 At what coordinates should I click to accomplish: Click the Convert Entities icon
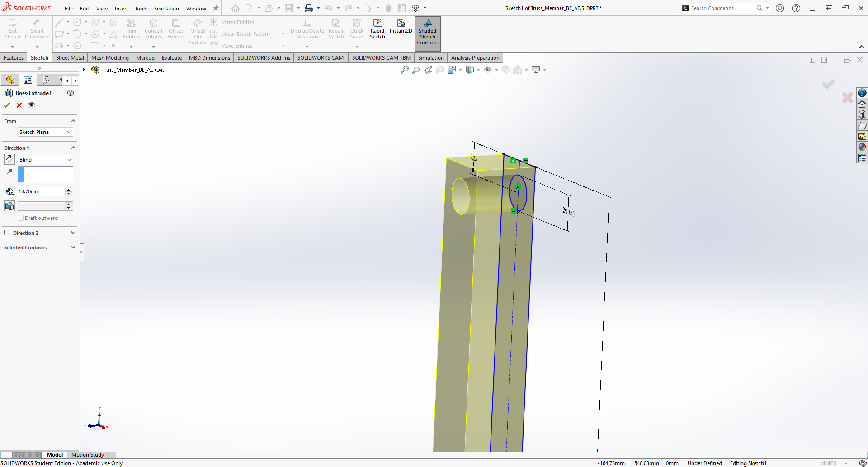tap(154, 29)
